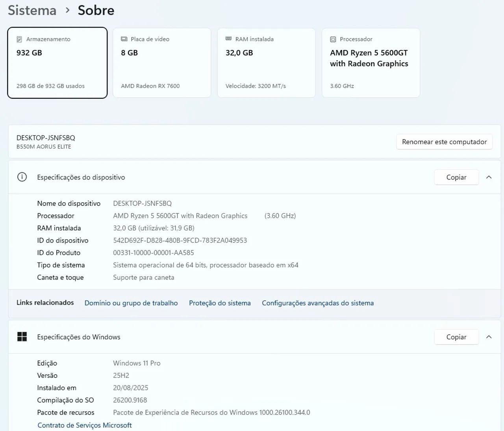504x431 pixels.
Task: Click the "Suporte para caneta" value
Action: [144, 277]
